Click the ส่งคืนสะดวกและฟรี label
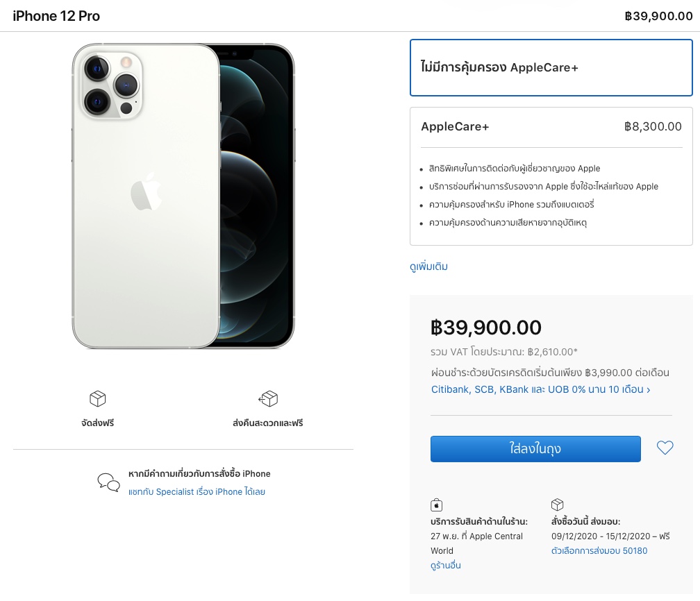This screenshot has width=700, height=601. click(x=268, y=423)
